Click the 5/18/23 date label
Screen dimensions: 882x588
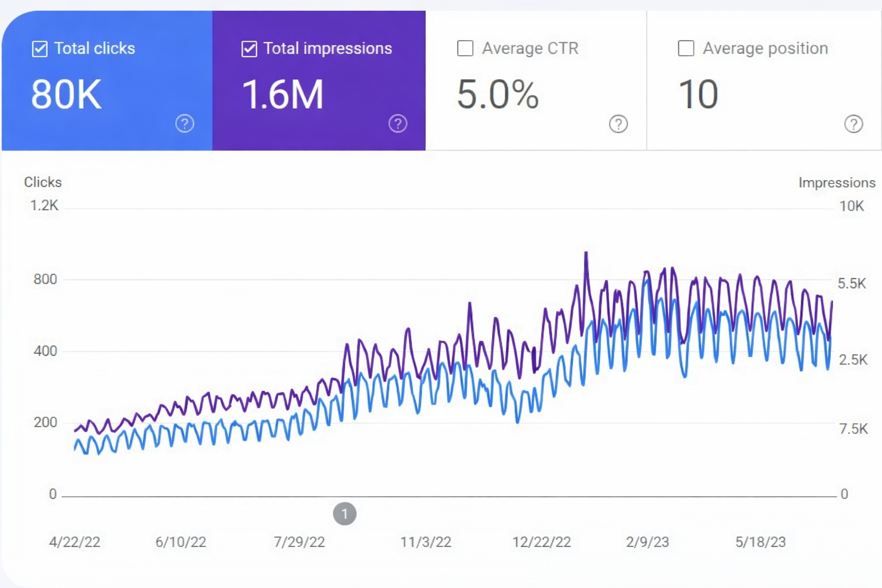click(x=760, y=542)
